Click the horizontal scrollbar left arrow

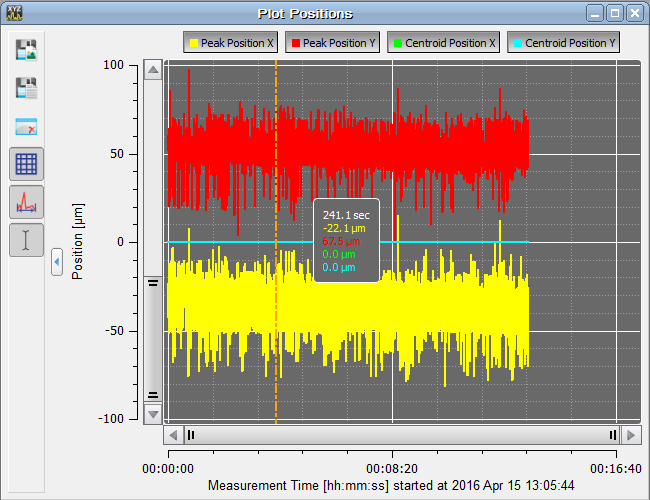[173, 435]
